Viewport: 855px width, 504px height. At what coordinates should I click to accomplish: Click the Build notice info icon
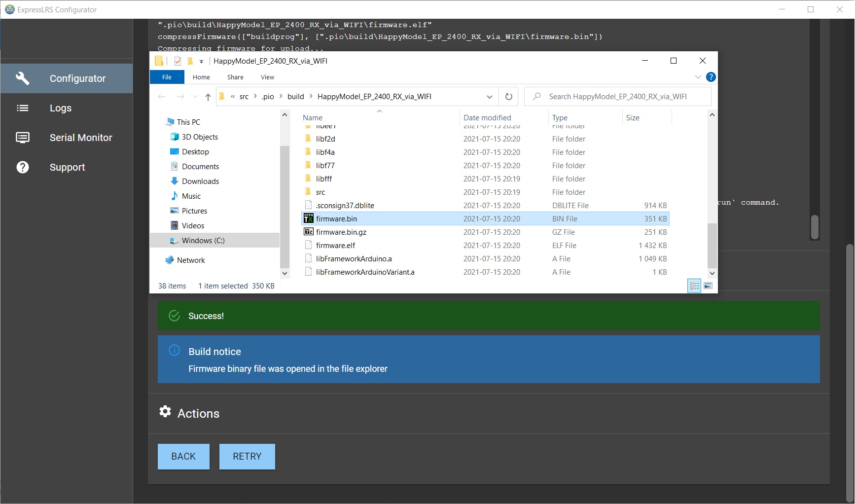pos(174,350)
